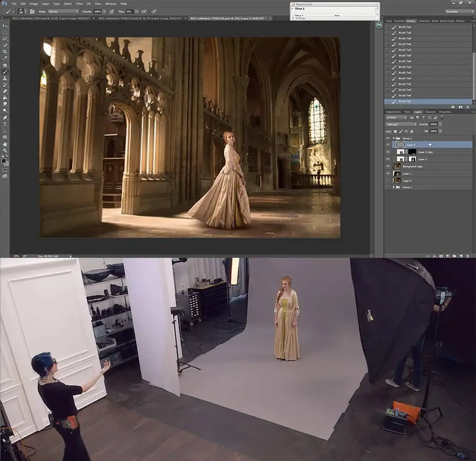This screenshot has height=461, width=476.
Task: Select the Zoom tool in the toolbar
Action: (5, 151)
